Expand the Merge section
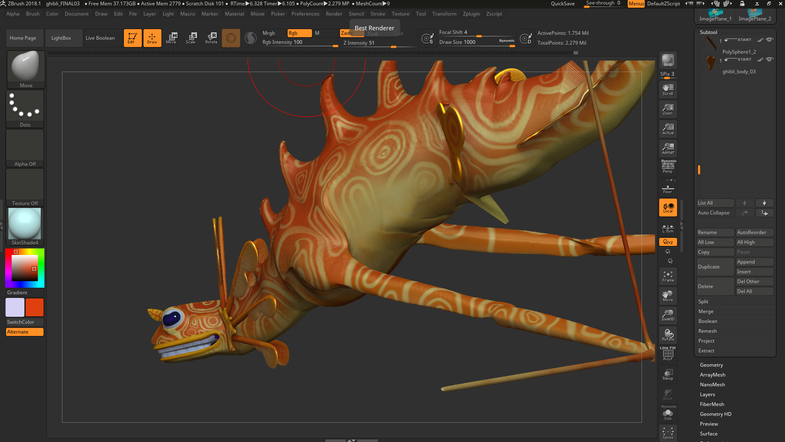Viewport: 785px width, 442px height. 706,311
